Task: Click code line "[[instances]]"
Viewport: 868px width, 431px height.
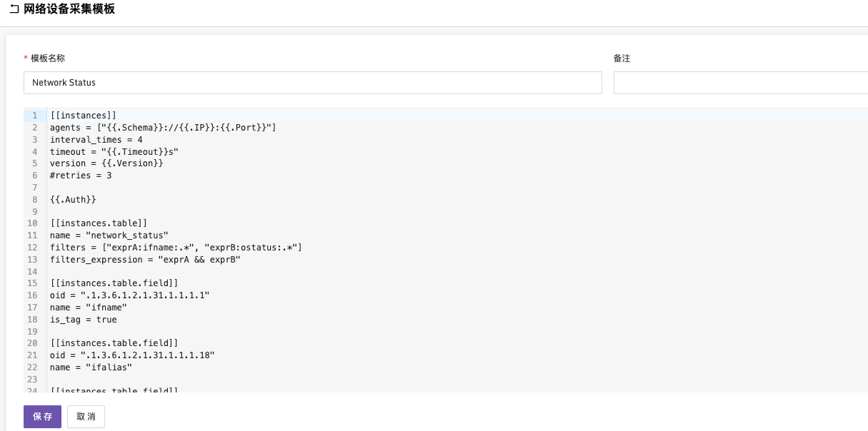Action: (83, 116)
